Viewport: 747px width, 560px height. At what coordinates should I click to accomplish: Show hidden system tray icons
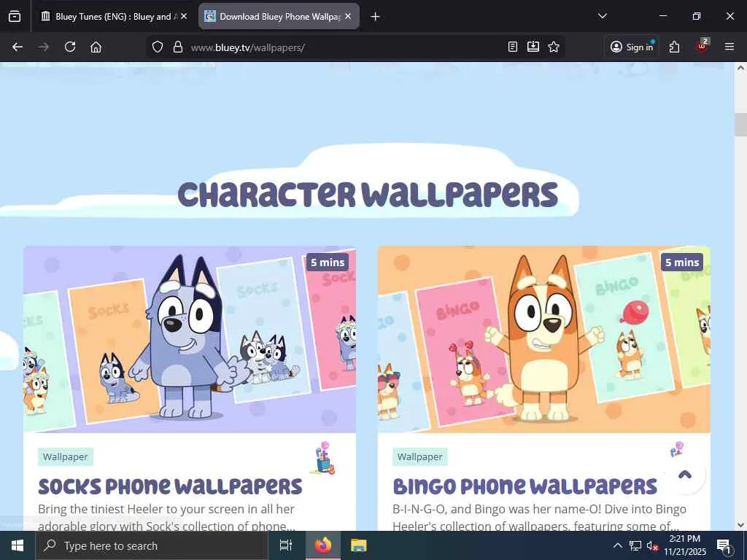[617, 545]
